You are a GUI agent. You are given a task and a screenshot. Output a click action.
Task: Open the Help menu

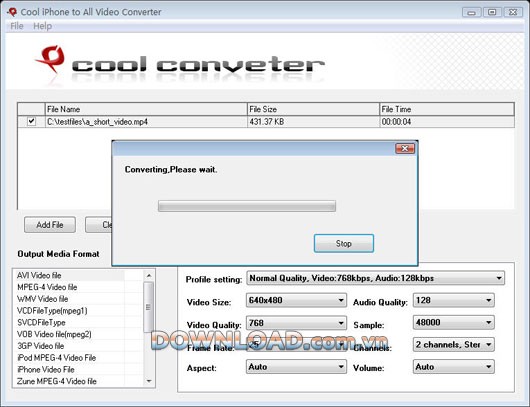point(43,26)
